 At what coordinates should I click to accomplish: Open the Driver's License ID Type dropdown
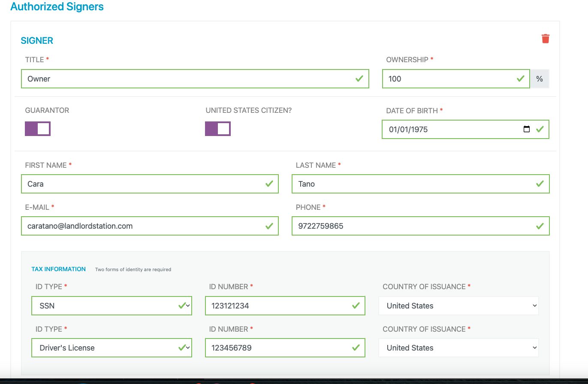coord(112,348)
